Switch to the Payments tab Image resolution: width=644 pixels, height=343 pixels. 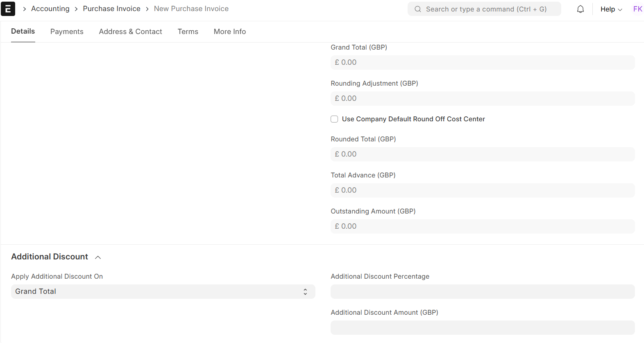pos(67,32)
